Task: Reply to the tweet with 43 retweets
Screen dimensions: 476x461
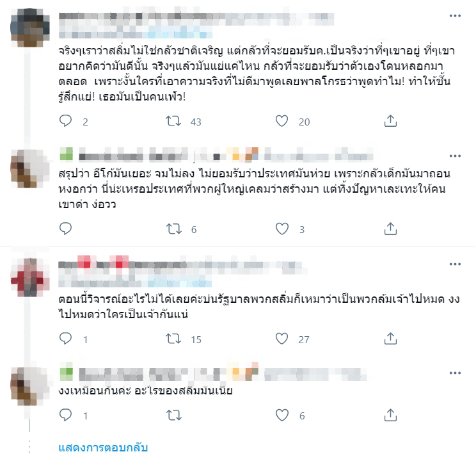Action: pyautogui.click(x=65, y=121)
